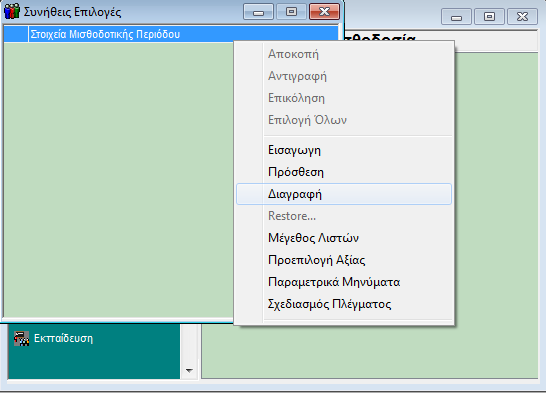Click the Εκπαίδευση label in the teal panel
The width and height of the screenshot is (546, 393).
pos(63,338)
